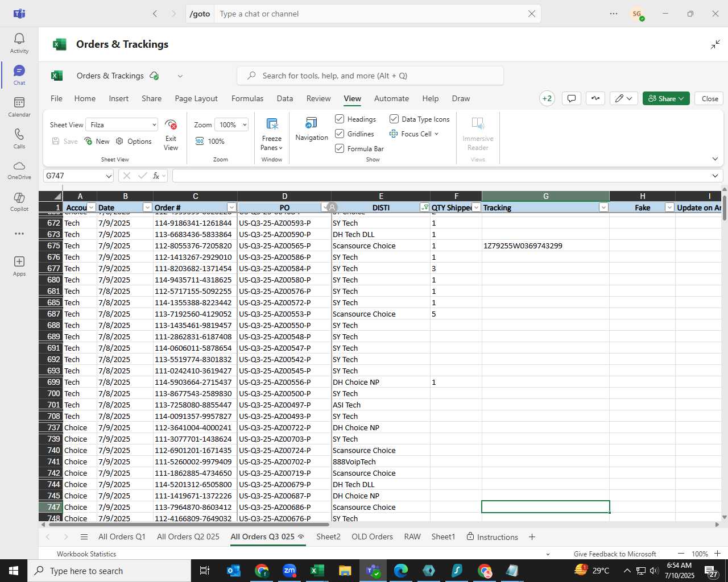Image resolution: width=728 pixels, height=582 pixels.
Task: Switch to Automate ribbon tab
Action: point(391,98)
